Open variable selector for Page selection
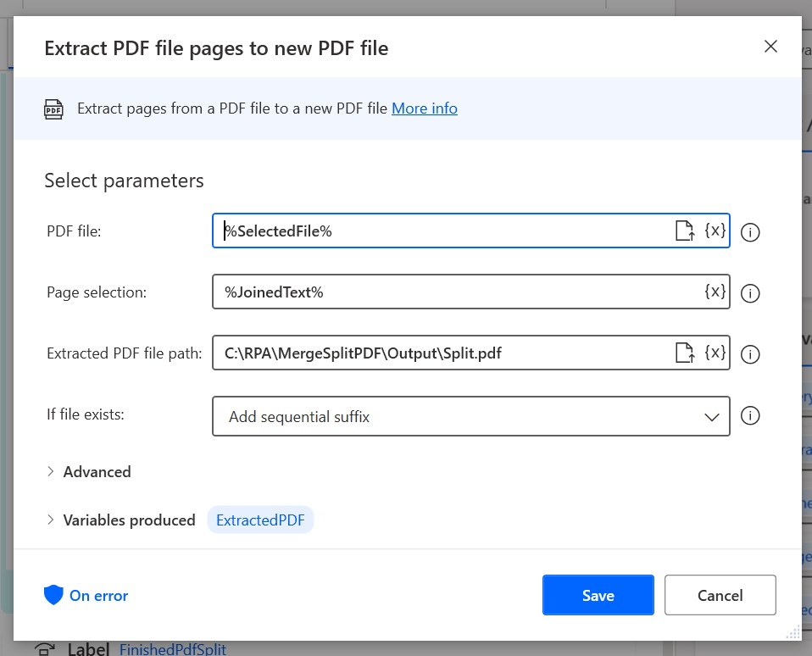This screenshot has width=812, height=656. point(715,292)
